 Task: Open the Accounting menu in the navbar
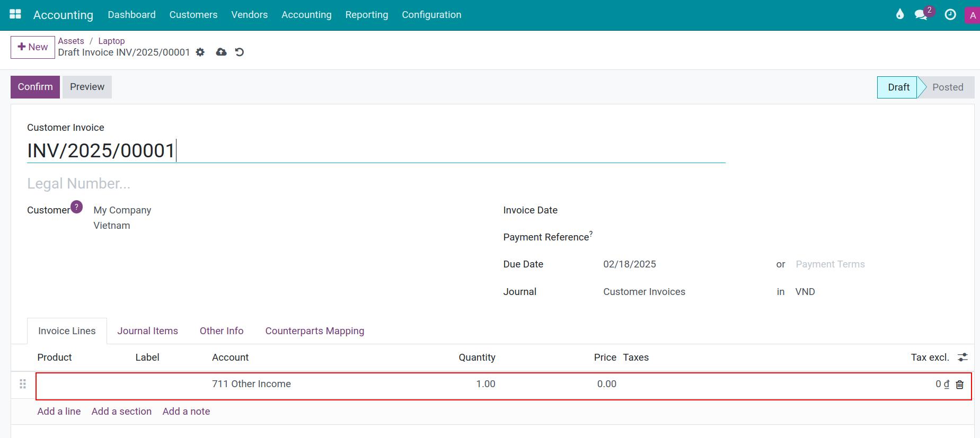point(306,15)
